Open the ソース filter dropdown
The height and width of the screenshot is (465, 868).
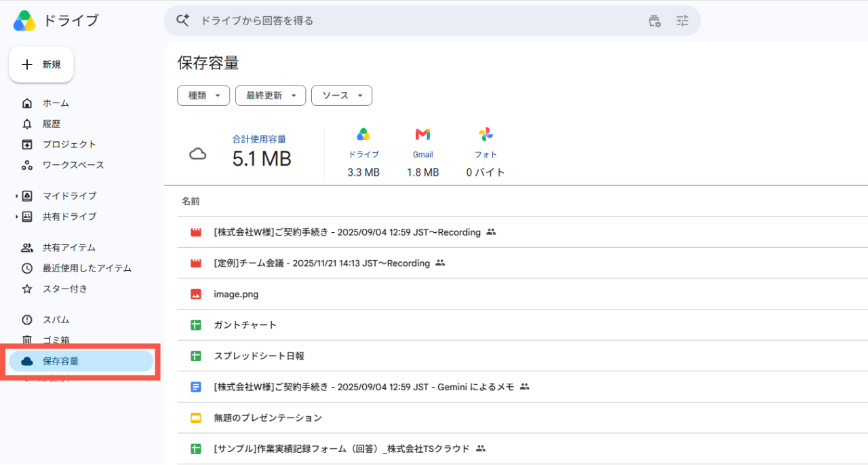pyautogui.click(x=342, y=96)
